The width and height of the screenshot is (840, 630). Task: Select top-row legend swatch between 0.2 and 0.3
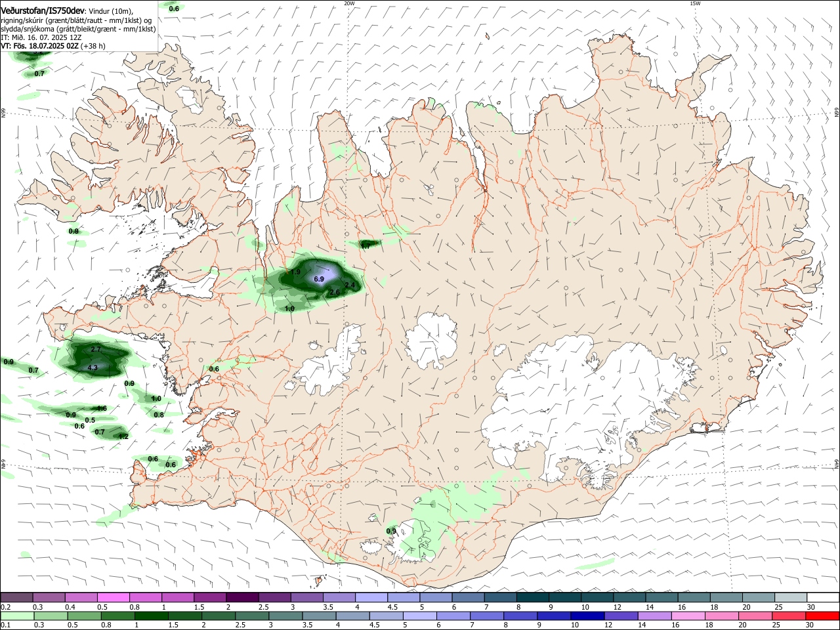[x=16, y=597]
